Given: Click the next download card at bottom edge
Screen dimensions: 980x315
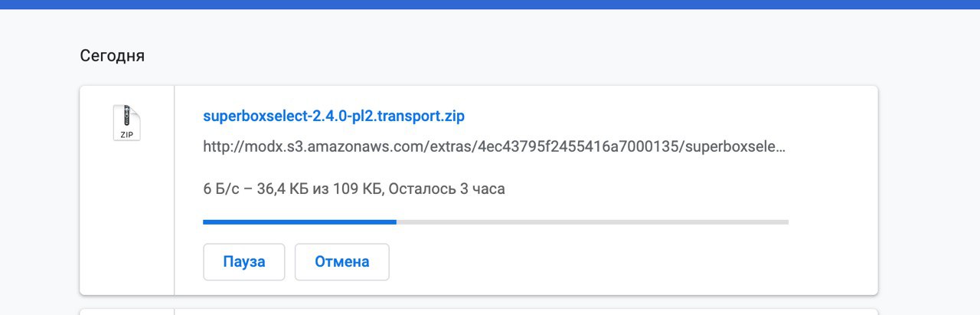Looking at the screenshot, I should point(479,311).
